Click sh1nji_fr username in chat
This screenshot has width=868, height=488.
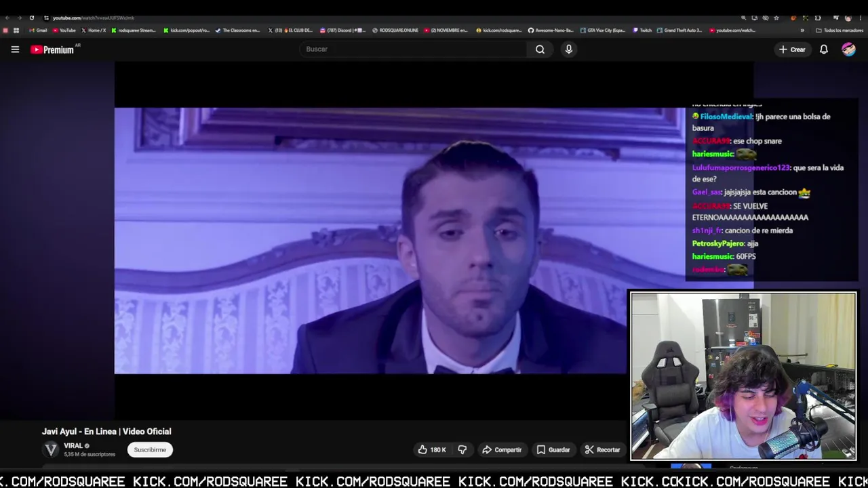pos(707,230)
